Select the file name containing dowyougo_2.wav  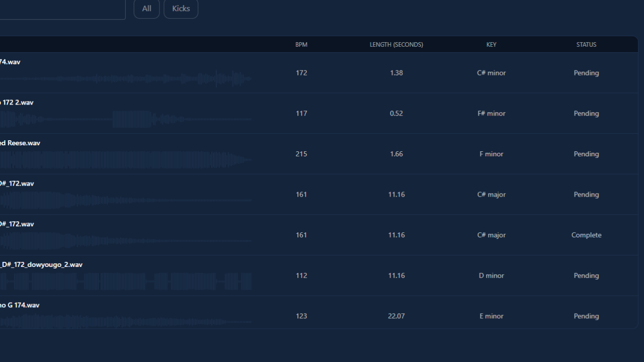(x=41, y=264)
